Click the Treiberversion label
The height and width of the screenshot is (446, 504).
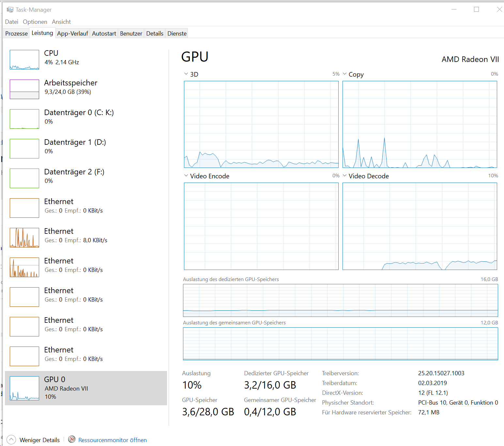[x=340, y=373]
